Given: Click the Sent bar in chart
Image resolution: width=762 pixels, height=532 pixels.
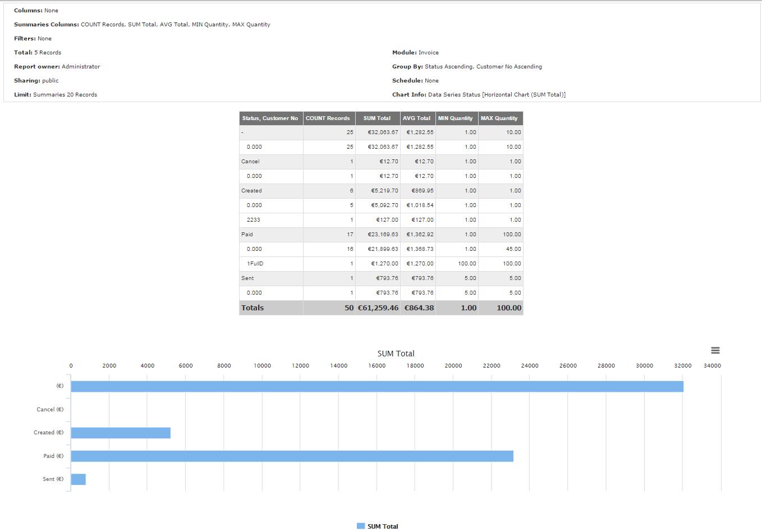Looking at the screenshot, I should (79, 479).
